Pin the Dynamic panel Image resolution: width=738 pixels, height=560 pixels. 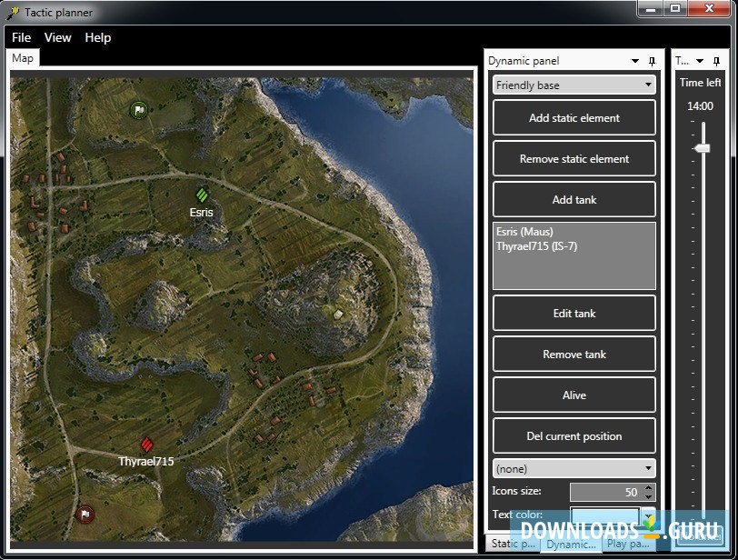(652, 60)
